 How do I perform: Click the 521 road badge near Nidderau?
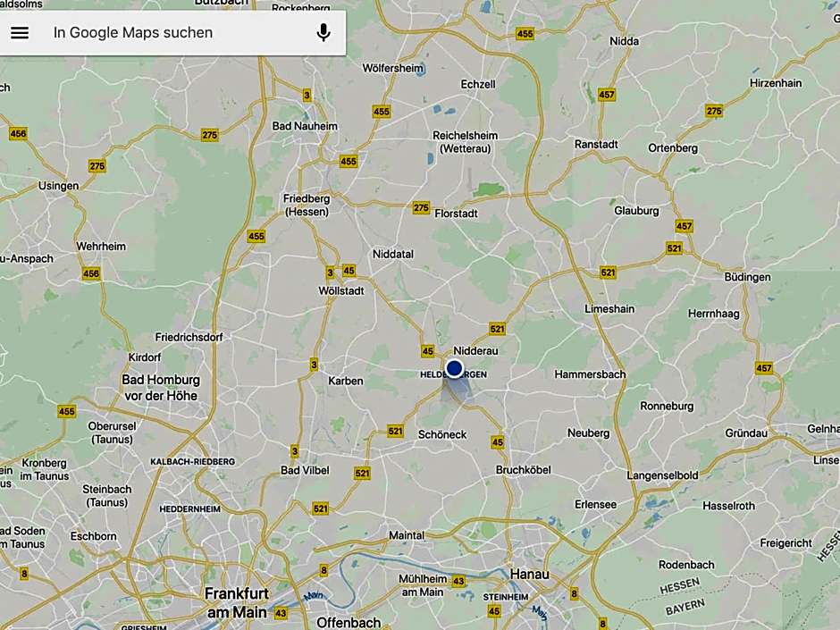(497, 329)
